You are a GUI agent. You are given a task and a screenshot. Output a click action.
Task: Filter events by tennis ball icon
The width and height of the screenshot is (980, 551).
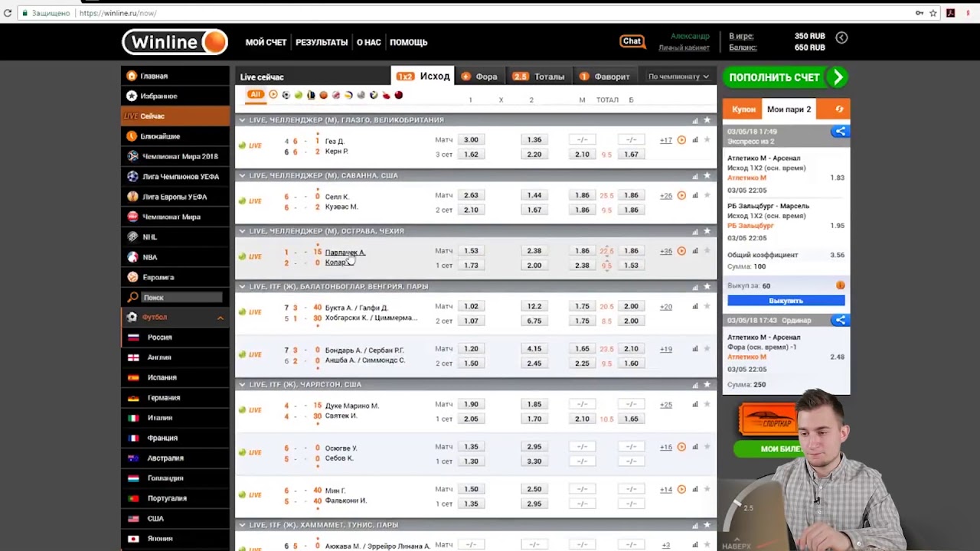(x=299, y=95)
